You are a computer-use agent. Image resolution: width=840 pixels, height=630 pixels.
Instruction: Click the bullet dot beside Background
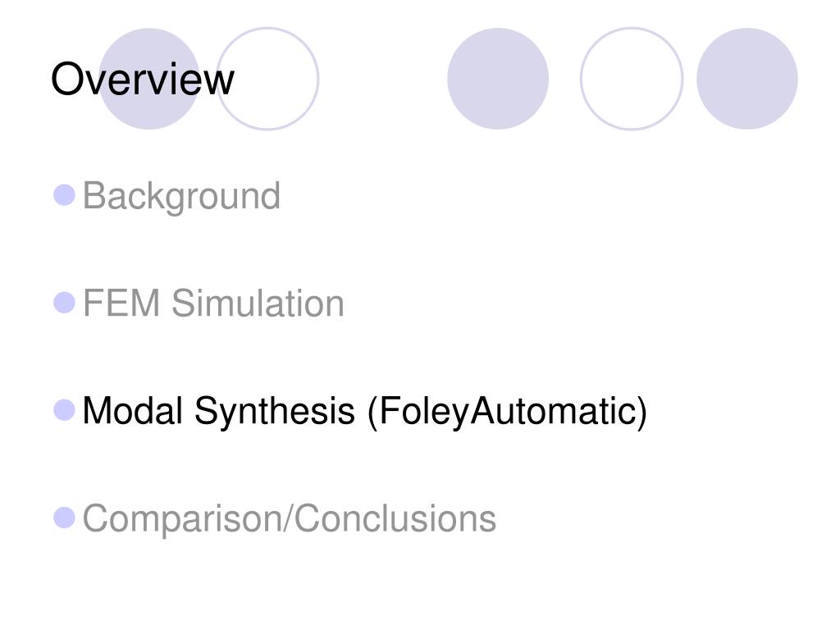click(64, 195)
